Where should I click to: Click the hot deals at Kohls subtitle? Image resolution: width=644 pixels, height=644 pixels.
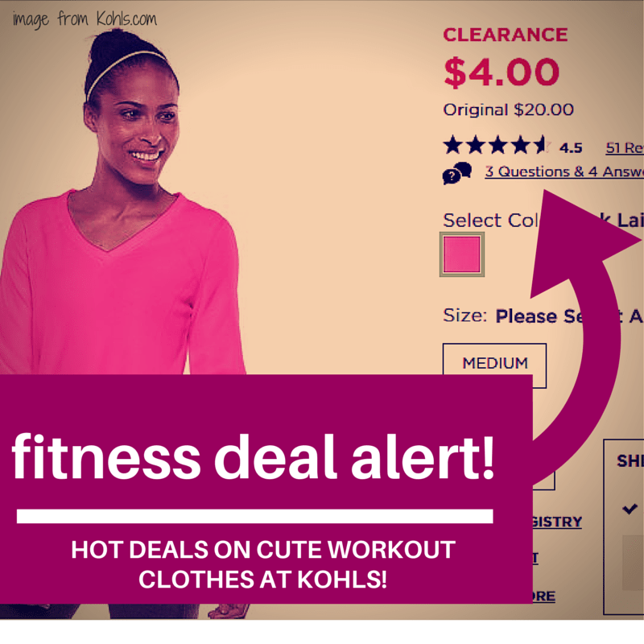(x=263, y=564)
